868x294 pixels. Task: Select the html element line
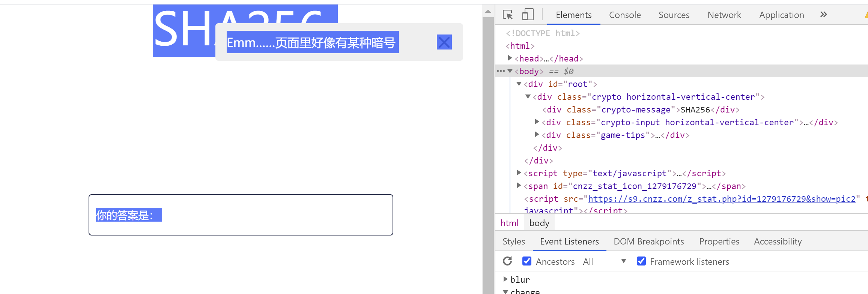520,46
